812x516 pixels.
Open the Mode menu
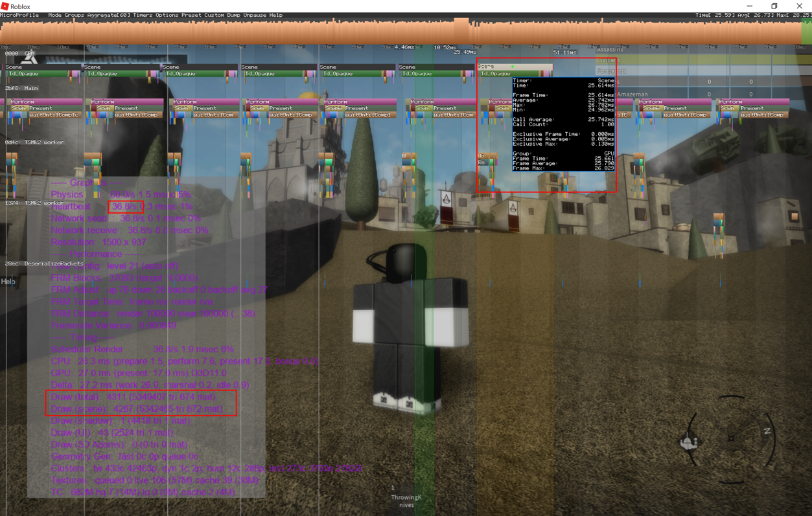click(x=54, y=15)
